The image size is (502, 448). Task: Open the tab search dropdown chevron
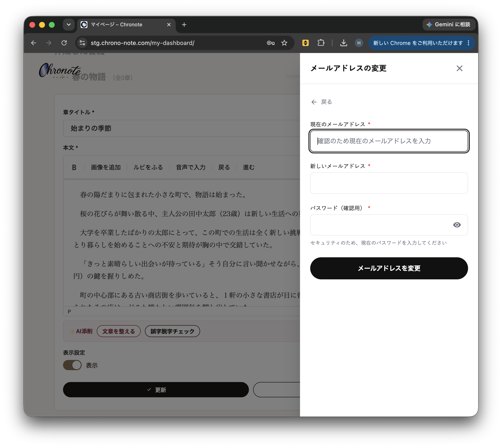69,25
